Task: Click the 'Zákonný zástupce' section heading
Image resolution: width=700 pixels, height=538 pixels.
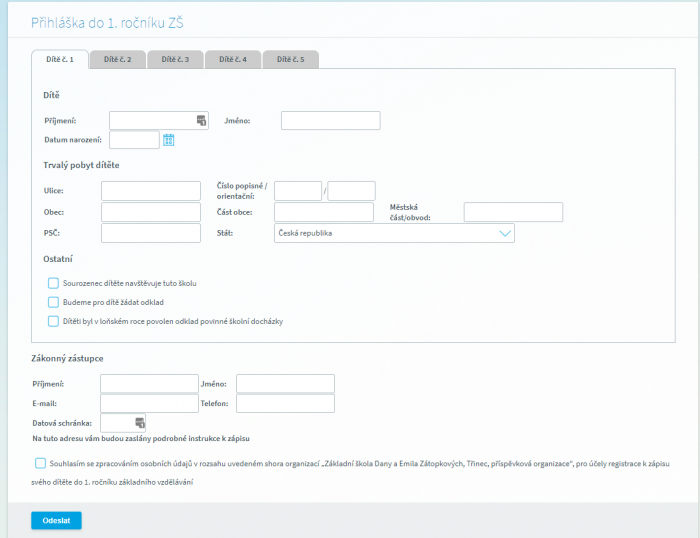Action: [x=67, y=358]
